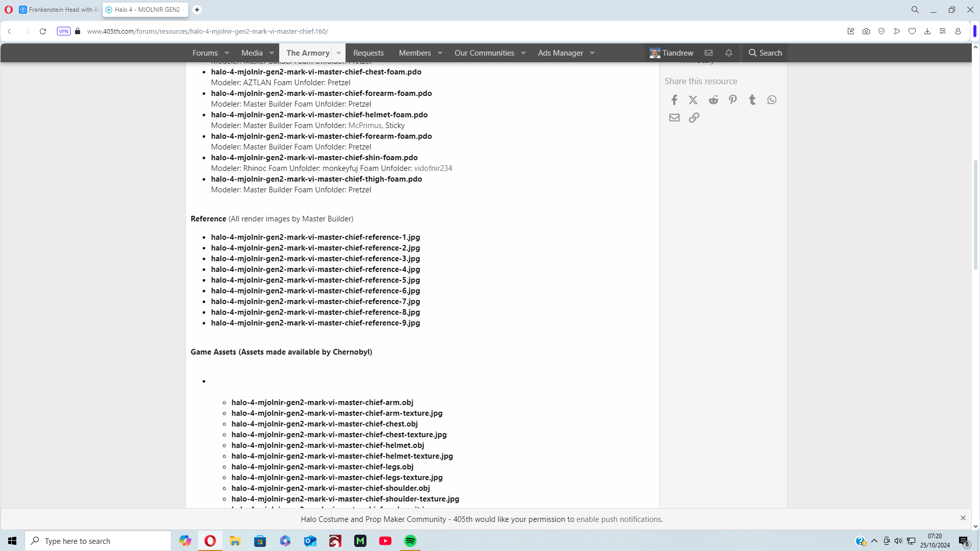Open Opera easy setup menu
Screen dimensions: 980x551
pyautogui.click(x=943, y=31)
